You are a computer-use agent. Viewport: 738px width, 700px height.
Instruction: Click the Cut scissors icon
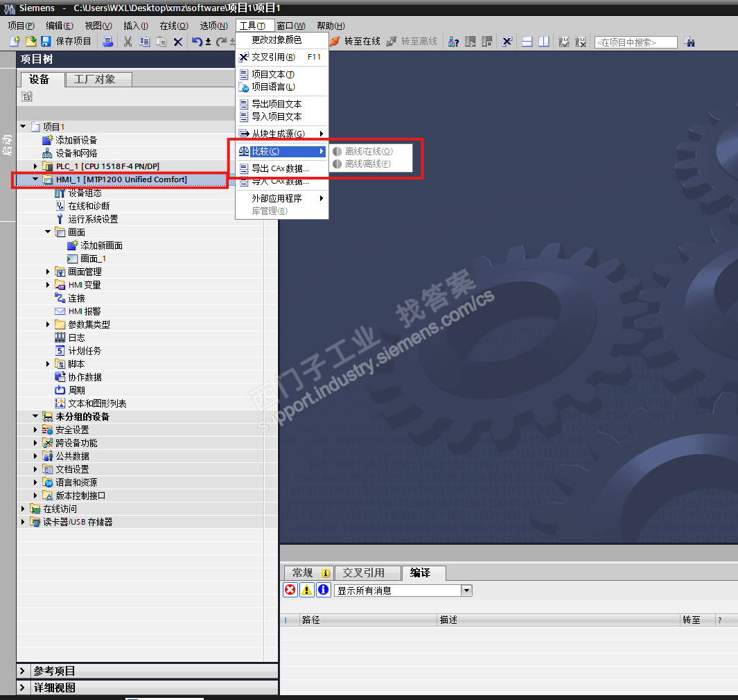tap(128, 42)
